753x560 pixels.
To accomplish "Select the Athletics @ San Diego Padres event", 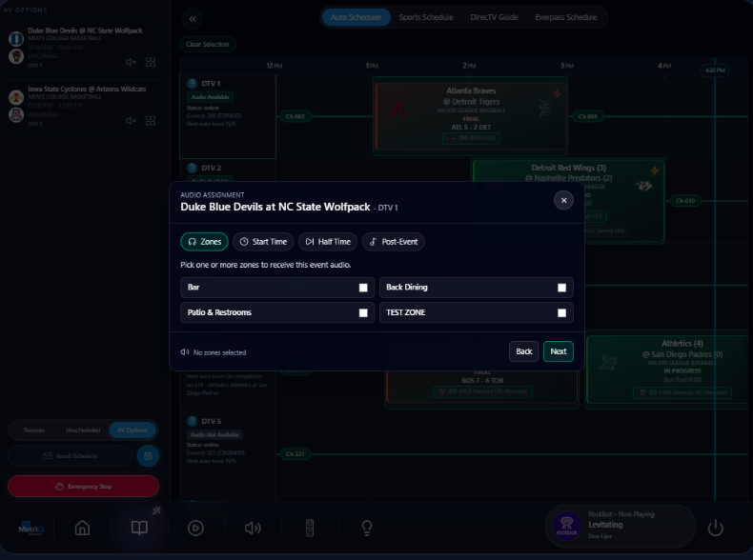I will (668, 370).
